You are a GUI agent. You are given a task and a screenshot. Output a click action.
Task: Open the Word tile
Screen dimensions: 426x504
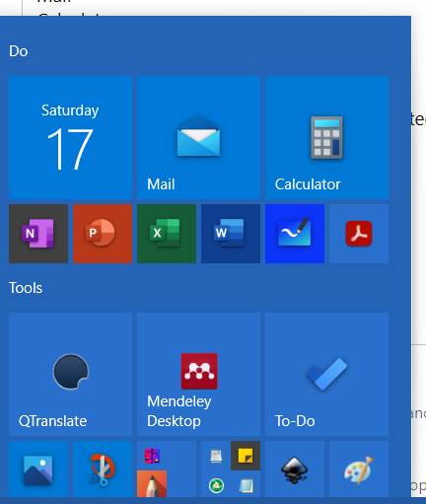coord(231,234)
